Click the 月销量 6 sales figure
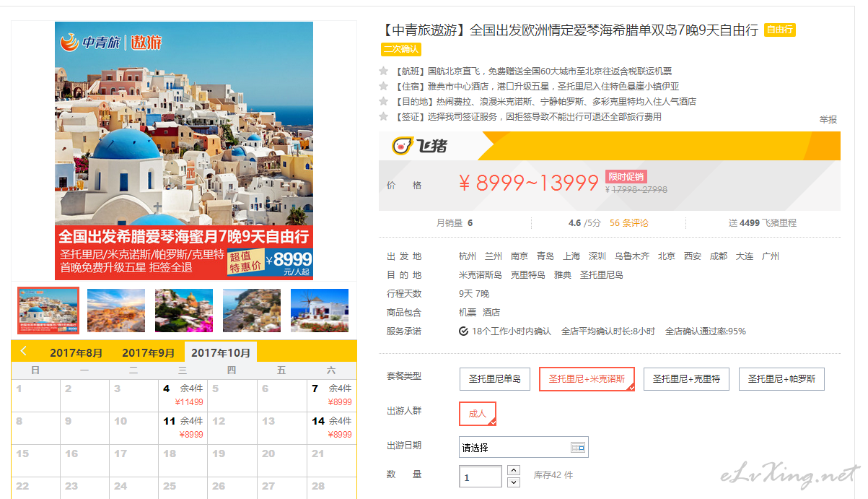The height and width of the screenshot is (499, 868). [x=455, y=223]
